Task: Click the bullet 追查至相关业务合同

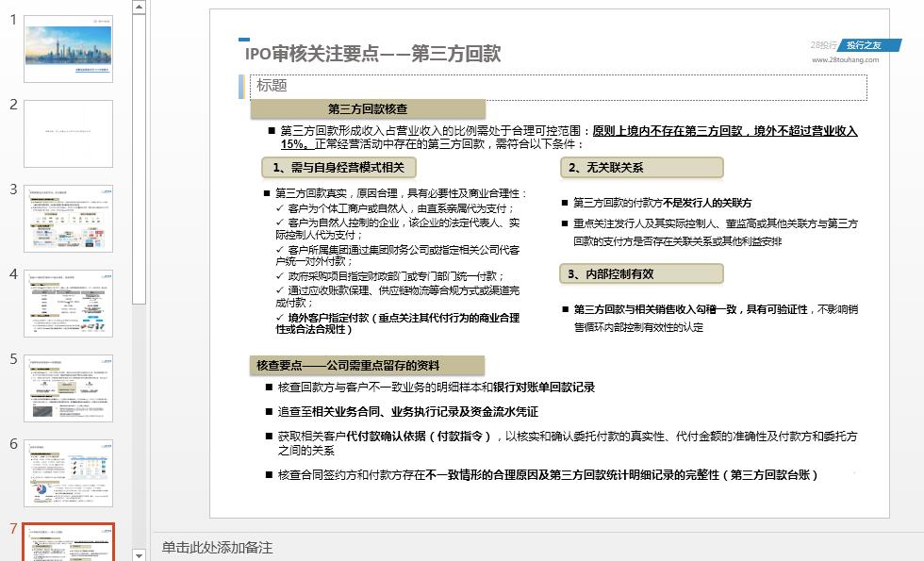Action: click(402, 412)
